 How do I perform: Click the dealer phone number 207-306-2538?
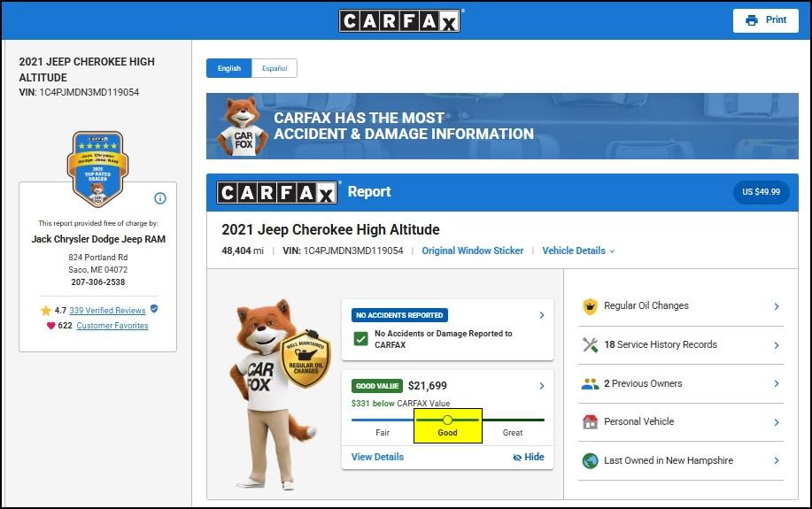(98, 282)
